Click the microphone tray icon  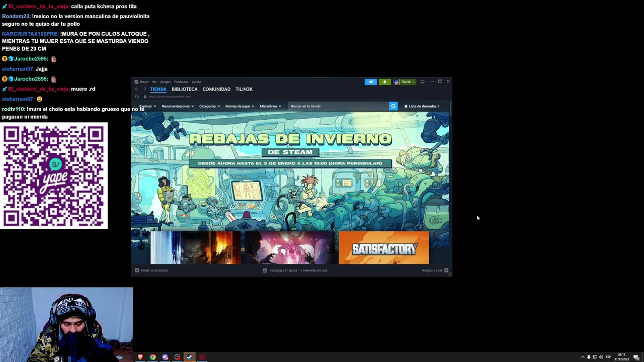(589, 357)
